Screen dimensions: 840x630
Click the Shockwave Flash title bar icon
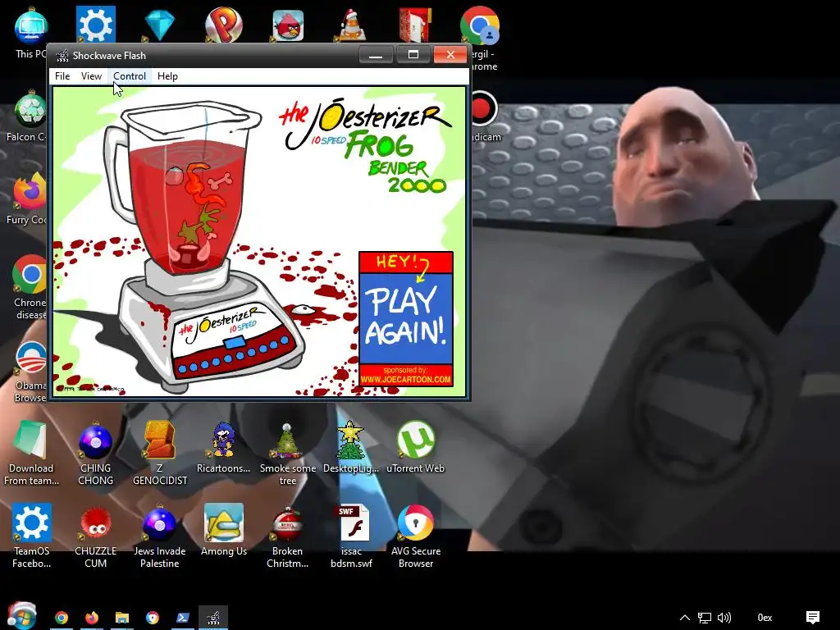[62, 55]
